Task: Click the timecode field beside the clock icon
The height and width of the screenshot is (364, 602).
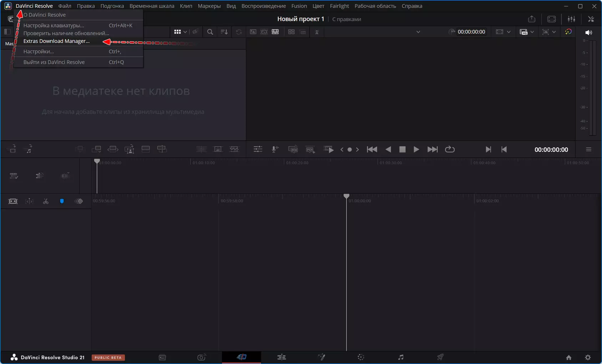Action: (x=471, y=32)
